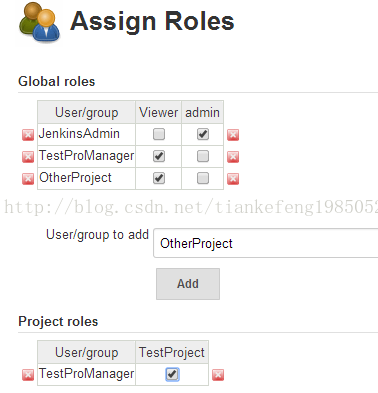Remove JenkinsAdmin using left red X icon
This screenshot has height=393, width=378.
[x=28, y=135]
